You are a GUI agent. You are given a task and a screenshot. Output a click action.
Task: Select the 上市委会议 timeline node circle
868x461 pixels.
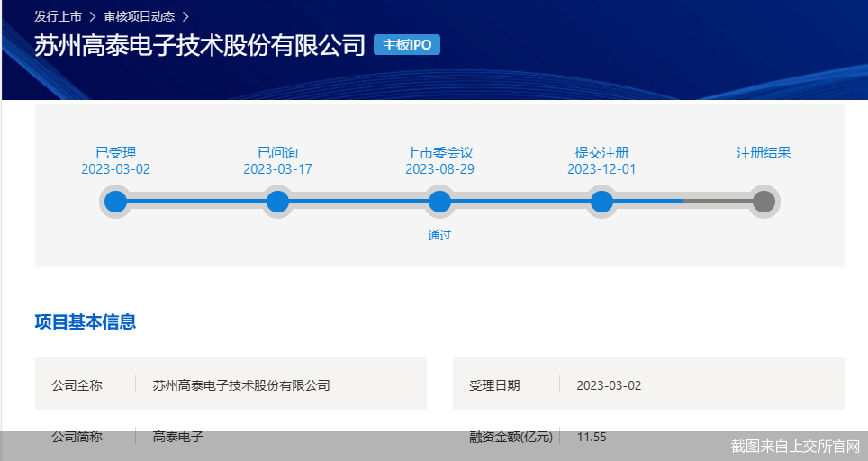pos(439,202)
